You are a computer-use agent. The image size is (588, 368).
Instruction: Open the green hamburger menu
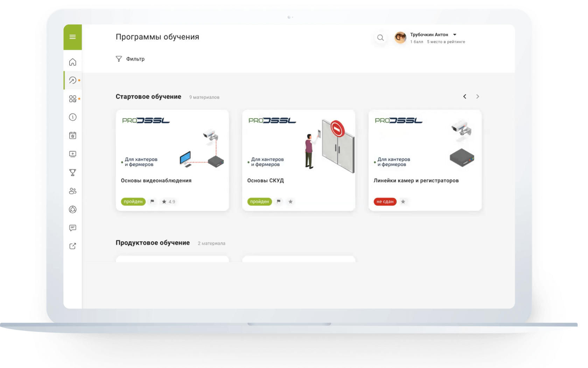pos(72,37)
